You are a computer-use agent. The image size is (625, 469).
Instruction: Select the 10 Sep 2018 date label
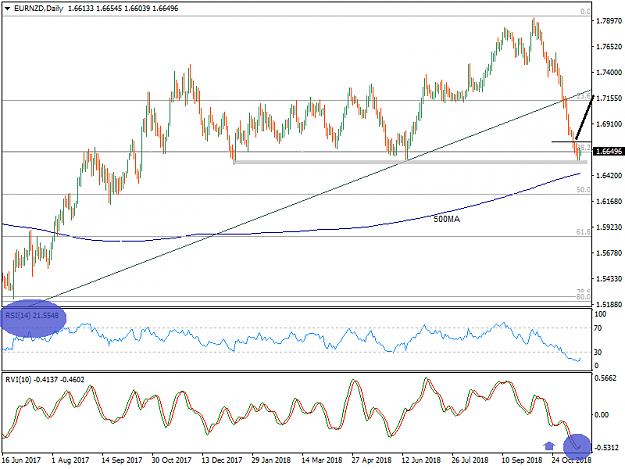tap(521, 460)
